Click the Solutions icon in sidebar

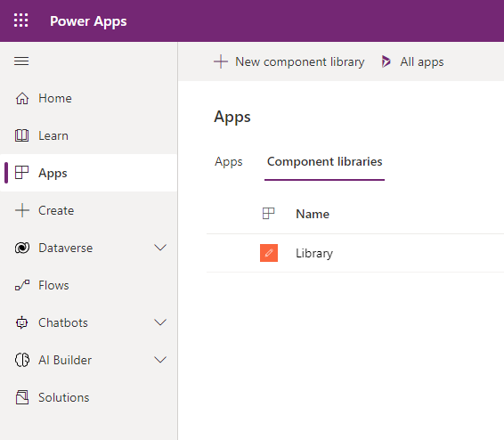[x=22, y=397]
